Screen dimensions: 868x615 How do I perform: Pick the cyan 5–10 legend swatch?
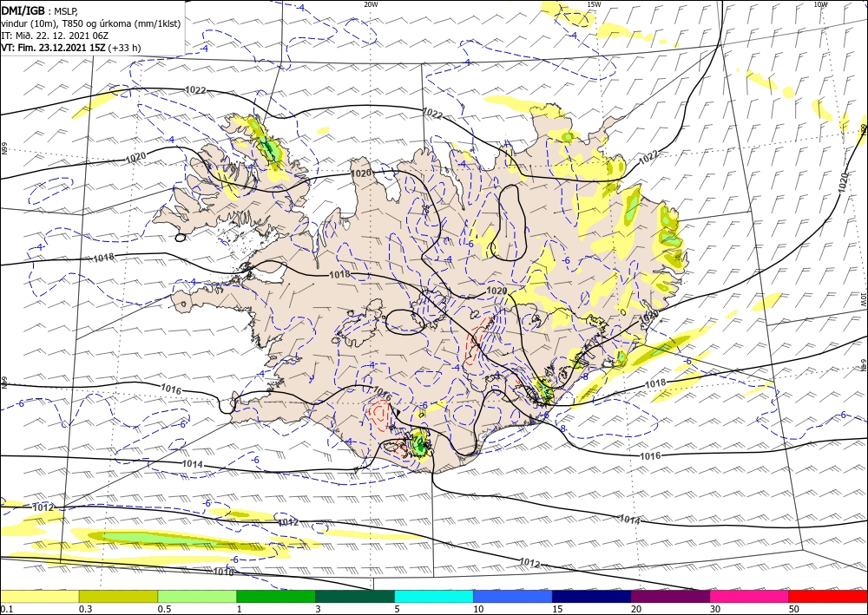(434, 596)
